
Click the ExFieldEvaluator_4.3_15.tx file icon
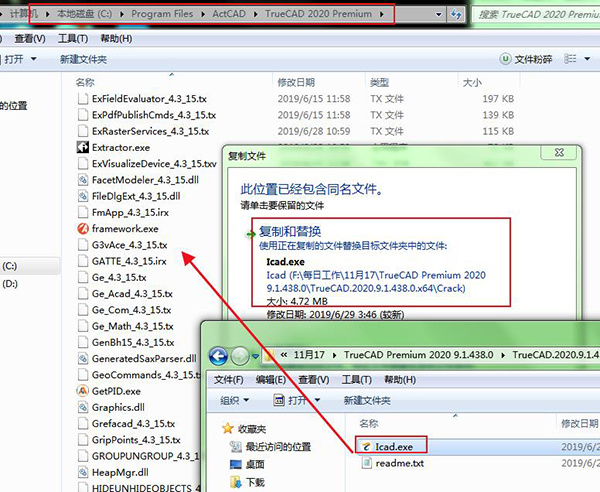click(83, 99)
